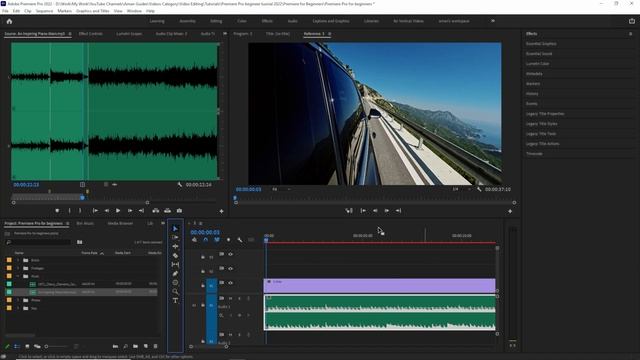Select the Zoom magnifier tool
The height and width of the screenshot is (360, 640).
click(175, 291)
